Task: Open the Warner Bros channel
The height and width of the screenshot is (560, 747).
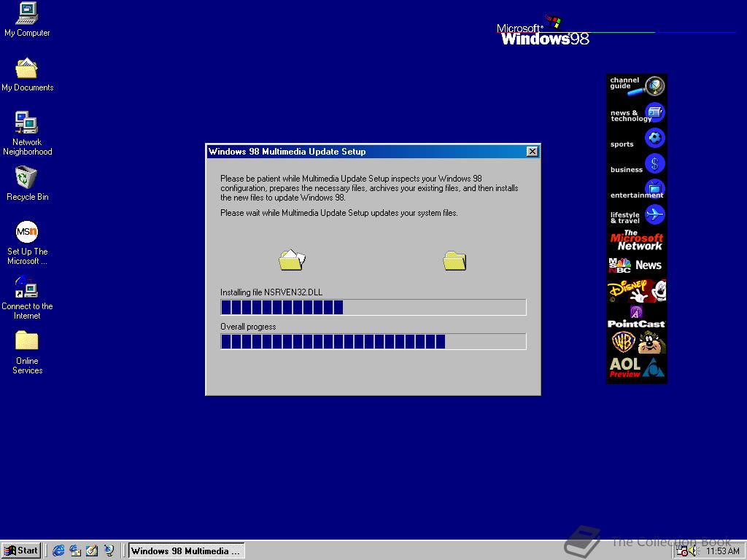Action: [636, 343]
